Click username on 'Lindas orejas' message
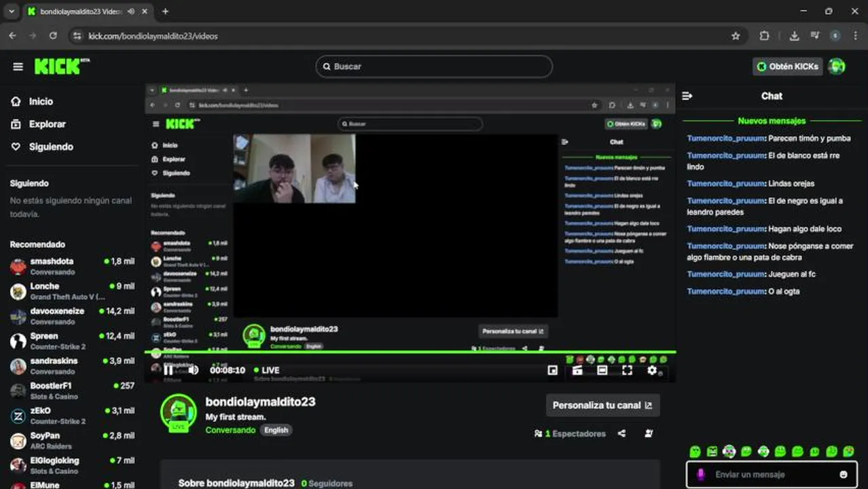This screenshot has width=868, height=489. click(726, 183)
